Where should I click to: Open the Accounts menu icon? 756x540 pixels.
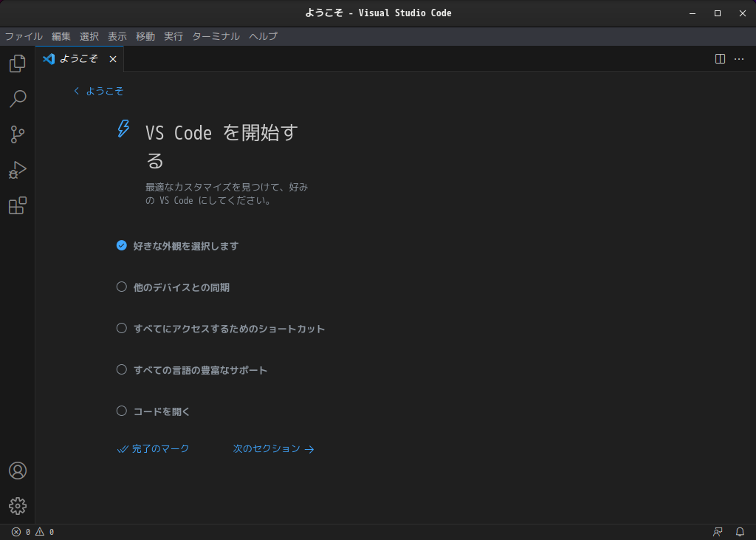click(x=18, y=471)
